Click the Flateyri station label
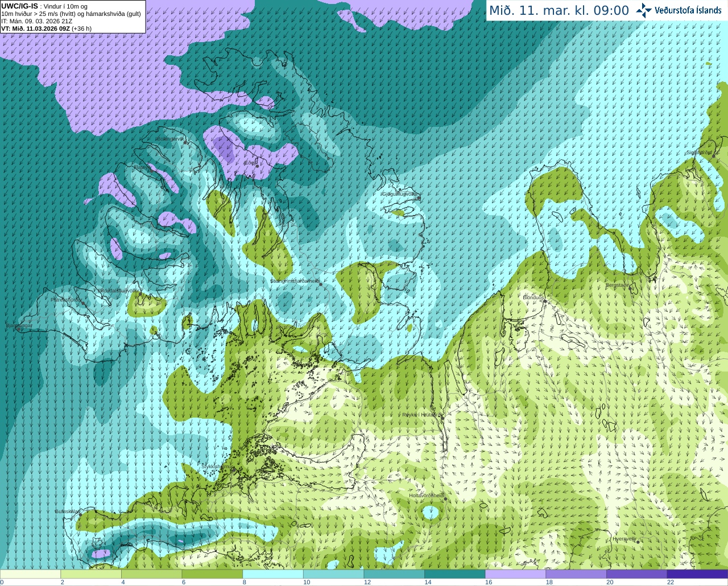This screenshot has width=728, height=586. (142, 167)
